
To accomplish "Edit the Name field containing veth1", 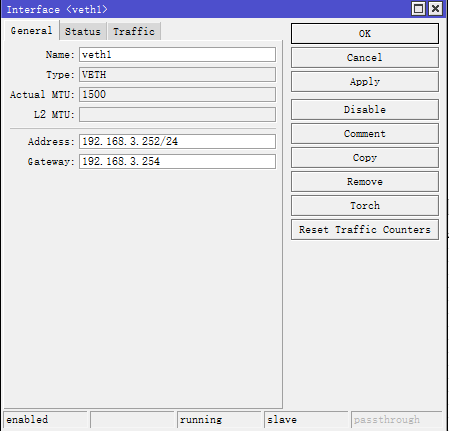I will [177, 55].
